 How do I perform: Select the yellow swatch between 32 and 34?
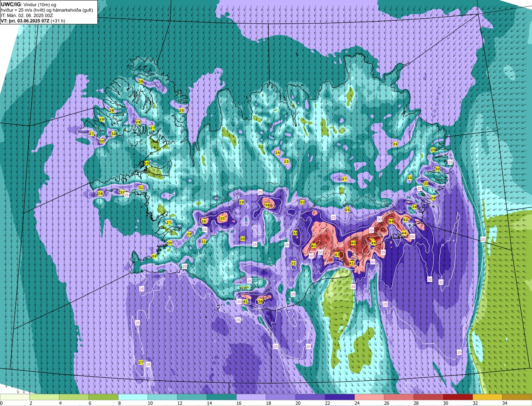pyautogui.click(x=487, y=397)
